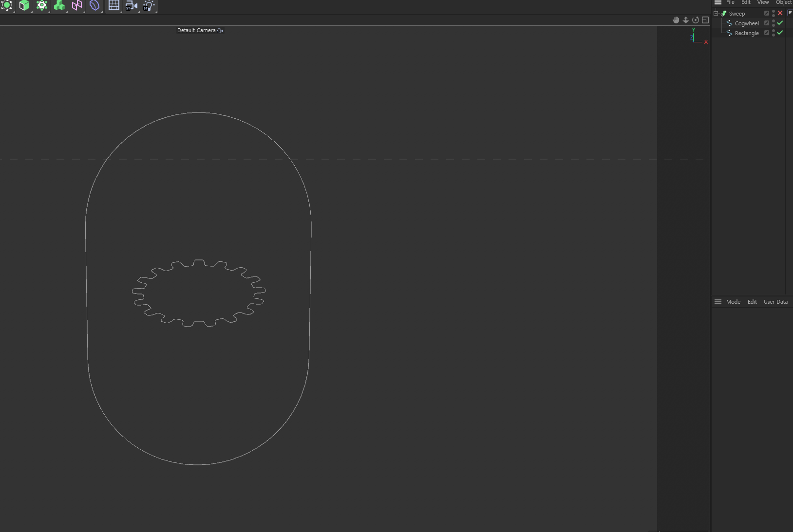This screenshot has height=532, width=793.
Task: Open the Object Manager File menu
Action: [730, 2]
